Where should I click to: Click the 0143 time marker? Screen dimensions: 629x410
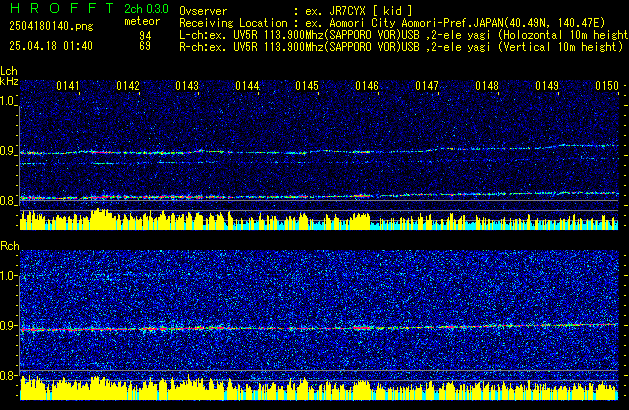(x=187, y=86)
